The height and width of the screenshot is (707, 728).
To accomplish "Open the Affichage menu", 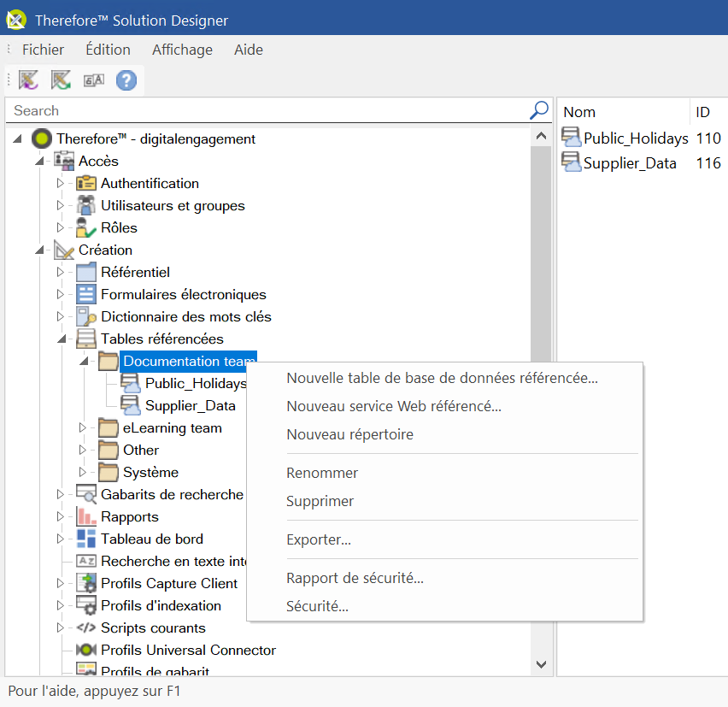I will pyautogui.click(x=182, y=50).
